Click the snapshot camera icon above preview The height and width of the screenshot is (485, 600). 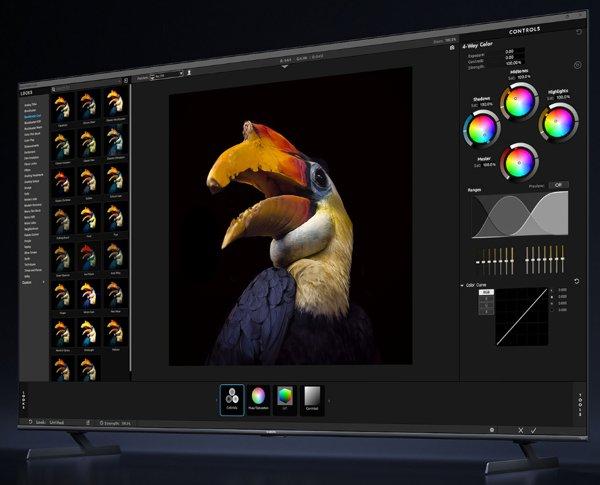point(452,47)
